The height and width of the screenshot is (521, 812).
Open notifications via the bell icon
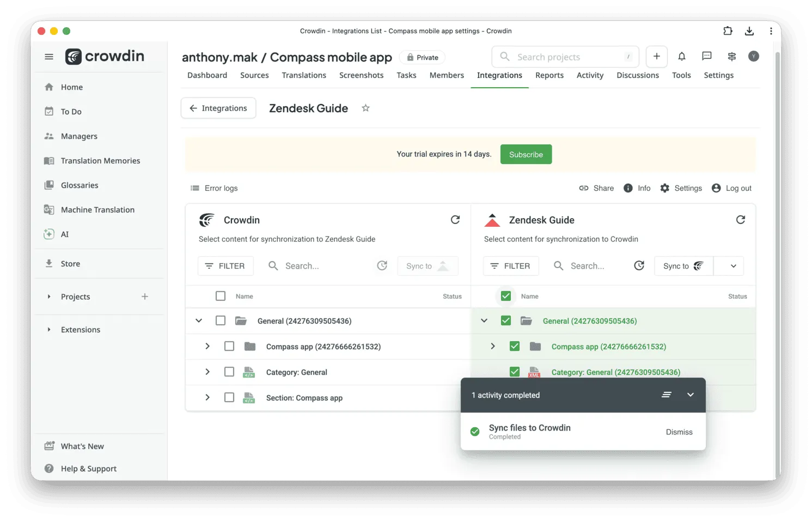point(681,56)
